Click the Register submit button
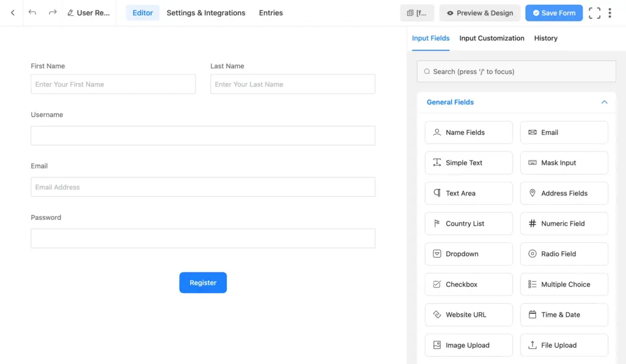The width and height of the screenshot is (626, 364). tap(203, 283)
